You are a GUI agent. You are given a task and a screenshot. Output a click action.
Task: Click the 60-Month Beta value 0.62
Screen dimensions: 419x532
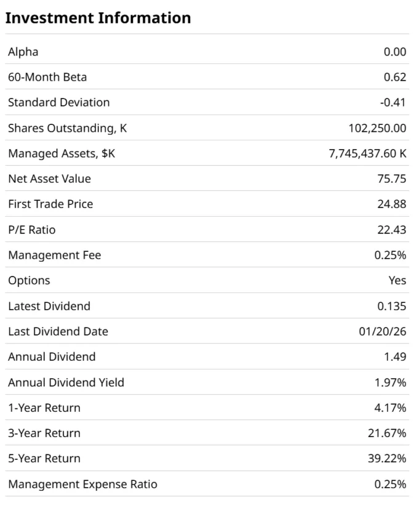[394, 77]
